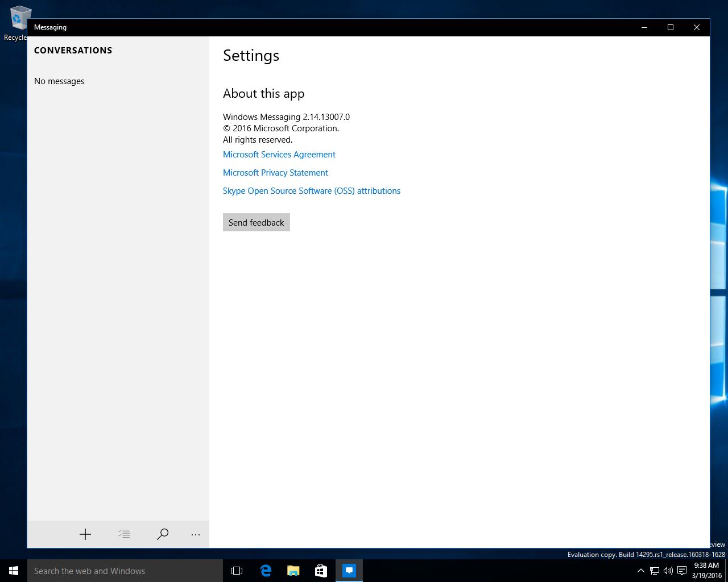
Task: Open the more options ellipsis menu
Action: 196,534
